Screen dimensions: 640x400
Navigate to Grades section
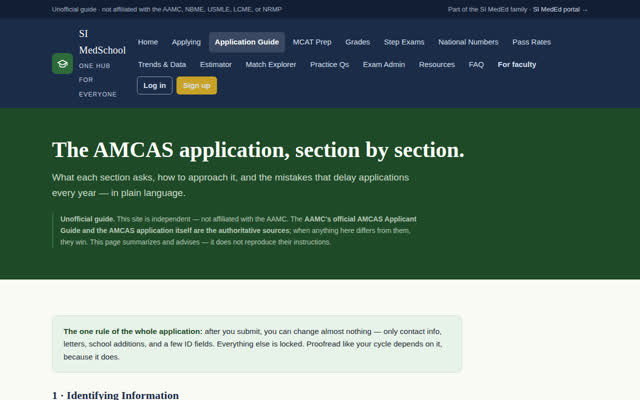(358, 42)
